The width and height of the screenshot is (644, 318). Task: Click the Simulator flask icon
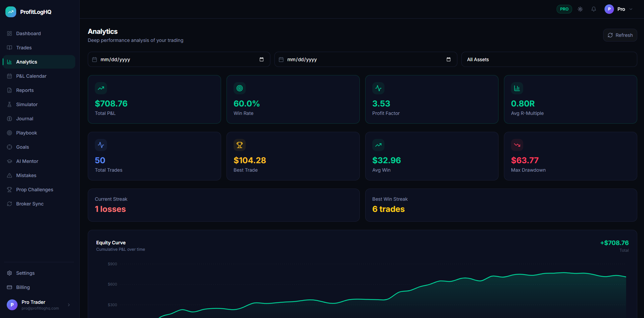click(10, 104)
